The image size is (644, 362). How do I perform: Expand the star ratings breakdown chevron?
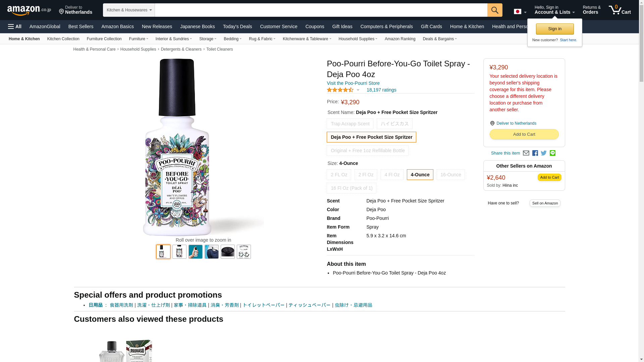[358, 90]
